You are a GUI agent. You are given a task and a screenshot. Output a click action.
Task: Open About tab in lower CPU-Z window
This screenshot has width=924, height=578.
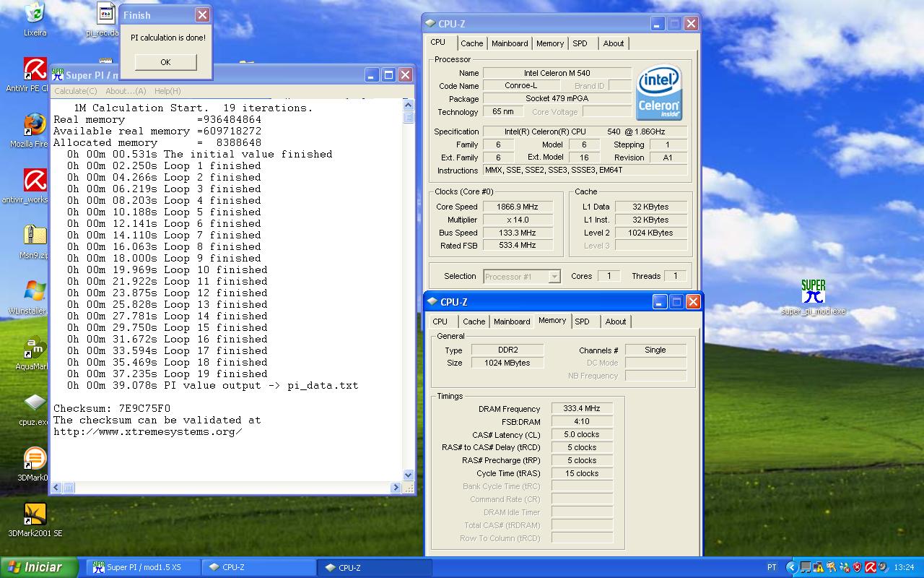click(616, 322)
